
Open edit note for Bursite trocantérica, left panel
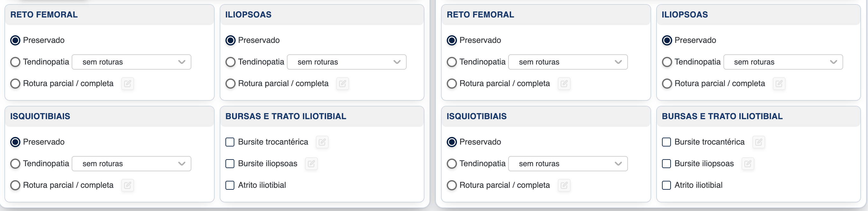[x=322, y=142]
